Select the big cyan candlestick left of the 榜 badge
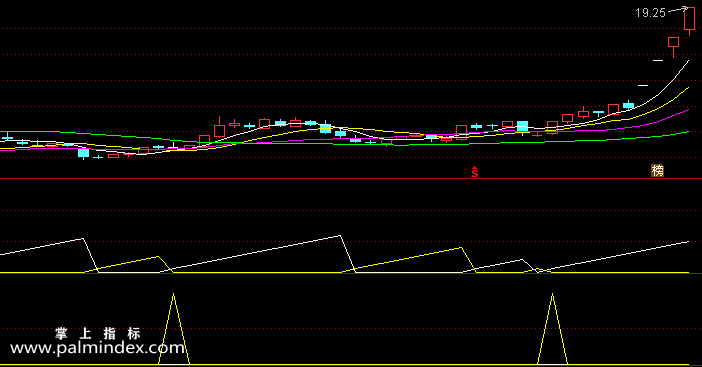The width and height of the screenshot is (702, 367). click(522, 126)
